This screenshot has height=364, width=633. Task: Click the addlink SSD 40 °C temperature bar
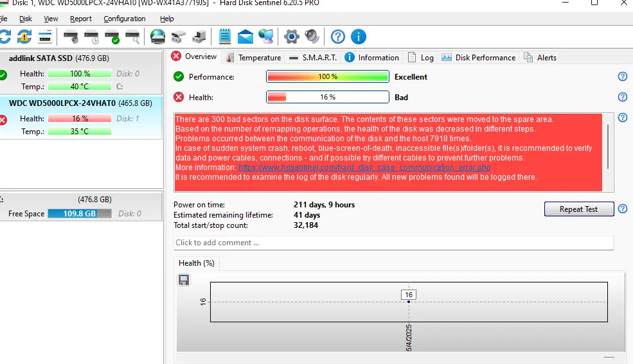click(x=80, y=86)
